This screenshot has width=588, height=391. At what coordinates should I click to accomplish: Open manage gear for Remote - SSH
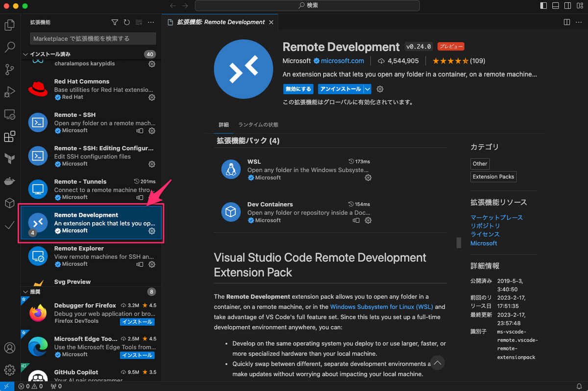[x=152, y=131]
